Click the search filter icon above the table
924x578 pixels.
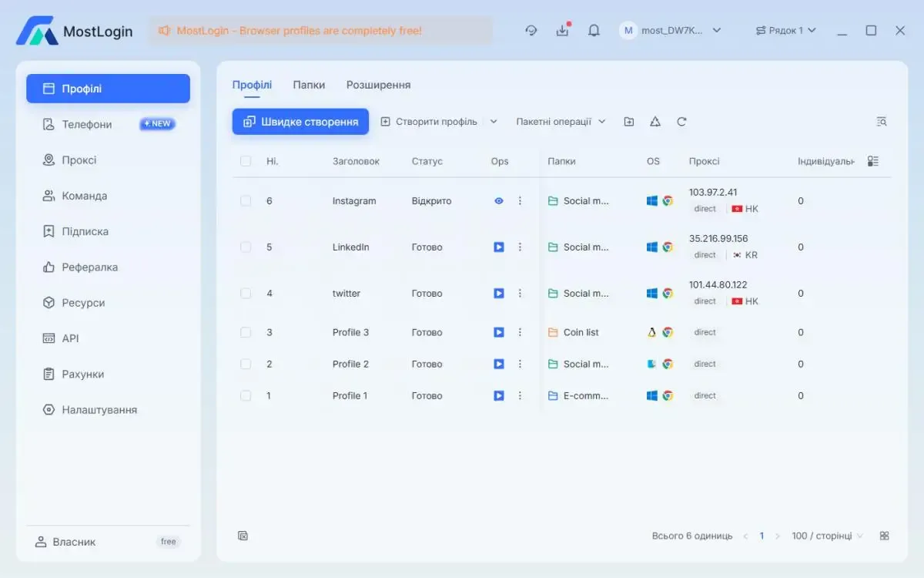click(x=882, y=122)
